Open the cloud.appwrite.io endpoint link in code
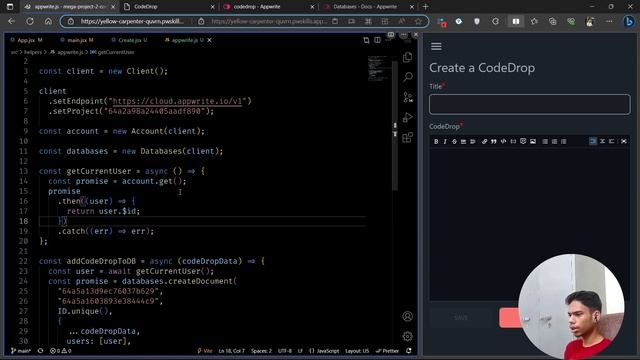This screenshot has height=360, width=640. (177, 101)
